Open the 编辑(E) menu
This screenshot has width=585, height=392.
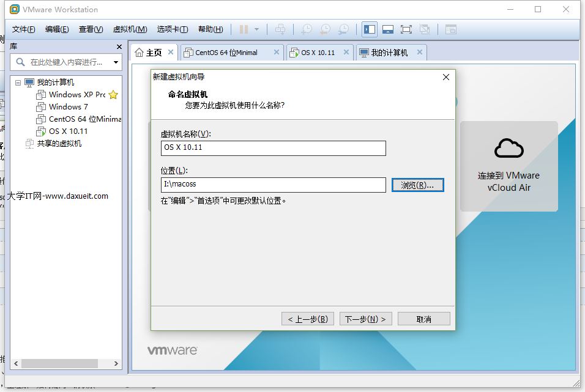pyautogui.click(x=57, y=29)
